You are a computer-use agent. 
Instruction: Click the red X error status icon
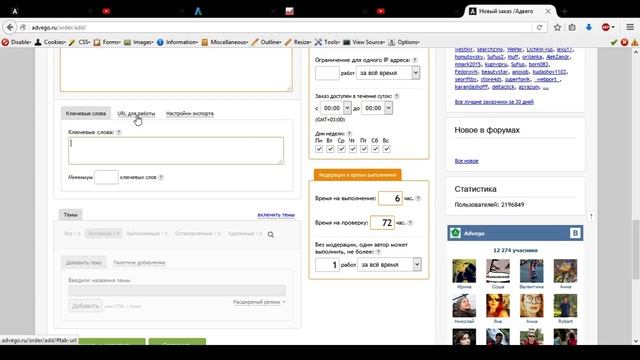(624, 42)
